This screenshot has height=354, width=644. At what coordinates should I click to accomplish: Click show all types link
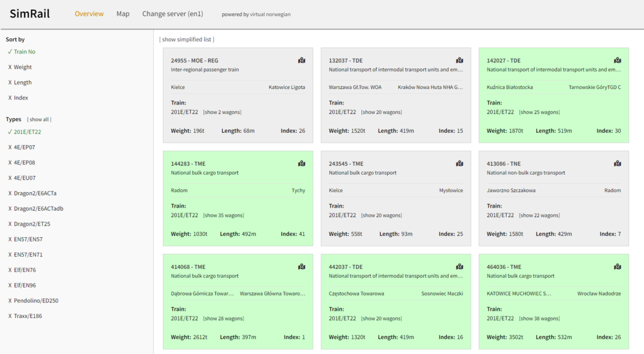click(39, 119)
